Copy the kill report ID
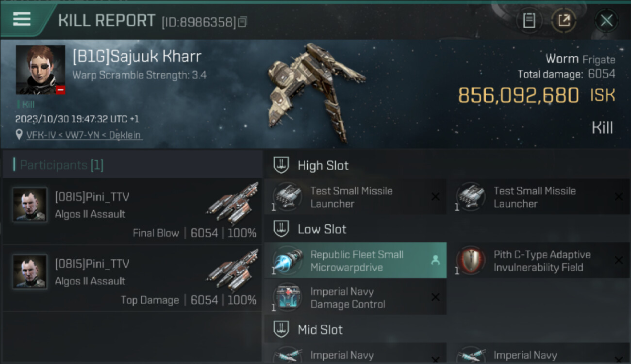This screenshot has width=631, height=364. 243,21
